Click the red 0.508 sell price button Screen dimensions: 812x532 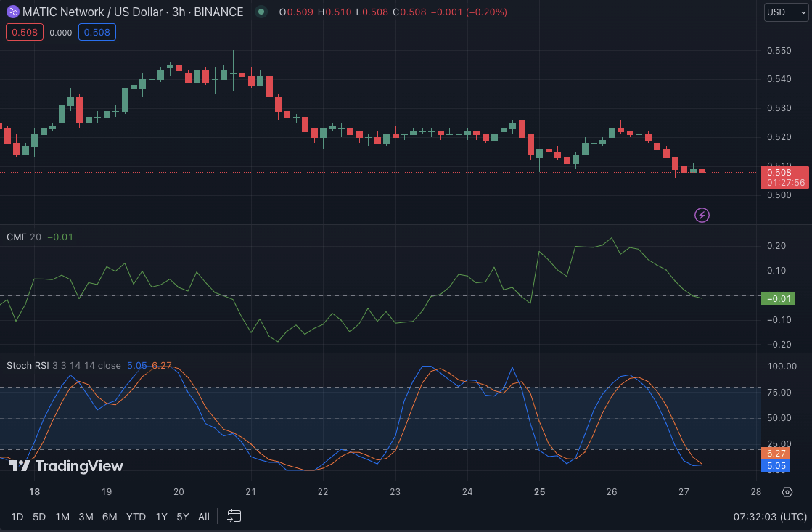(25, 32)
